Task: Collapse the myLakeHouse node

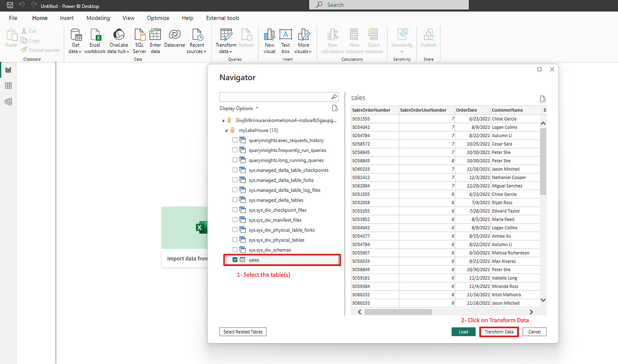Action: [226, 130]
